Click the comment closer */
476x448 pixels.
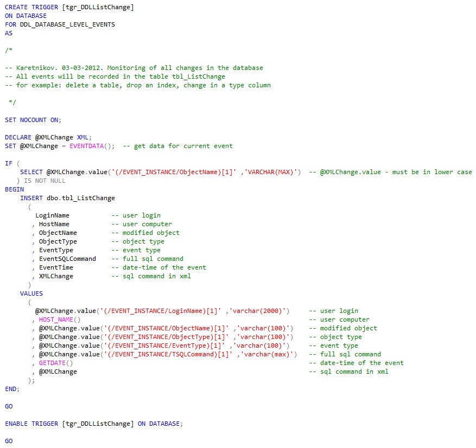[x=12, y=102]
